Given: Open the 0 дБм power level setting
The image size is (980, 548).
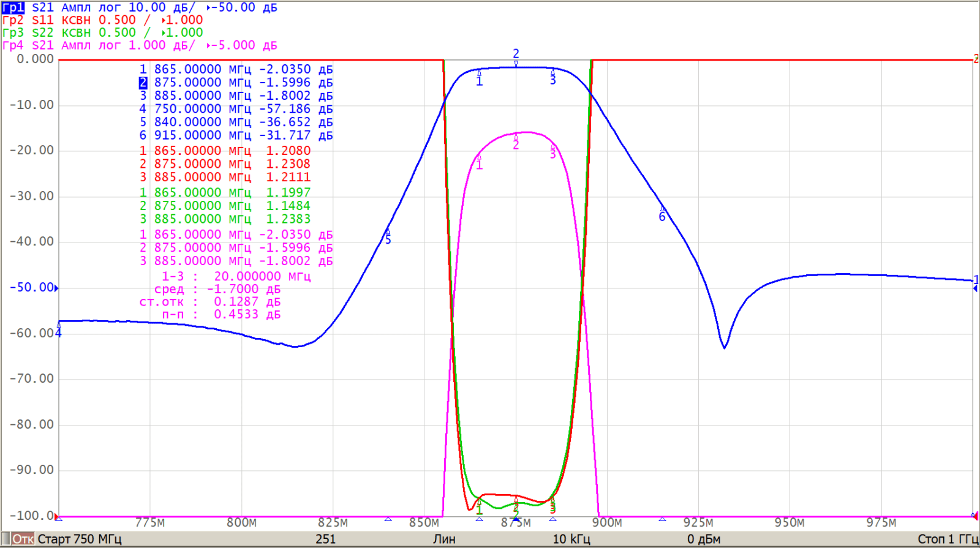Looking at the screenshot, I should coord(703,539).
